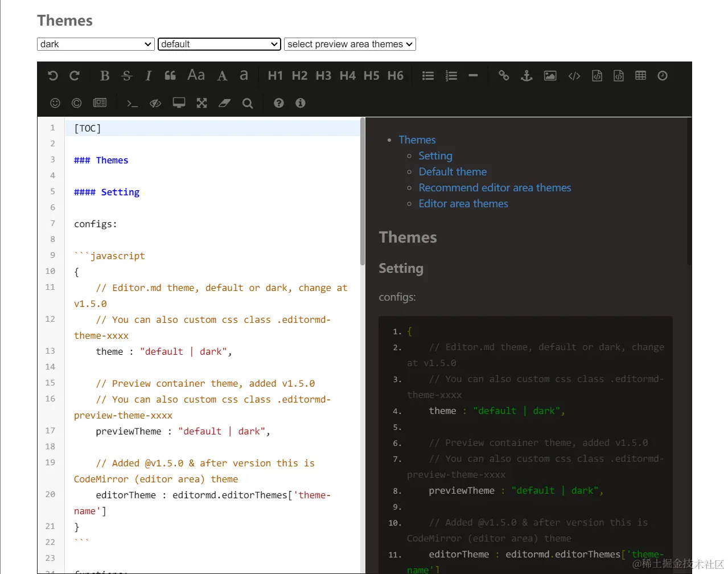
Task: Jump to line with terminal icon
Action: click(x=132, y=103)
